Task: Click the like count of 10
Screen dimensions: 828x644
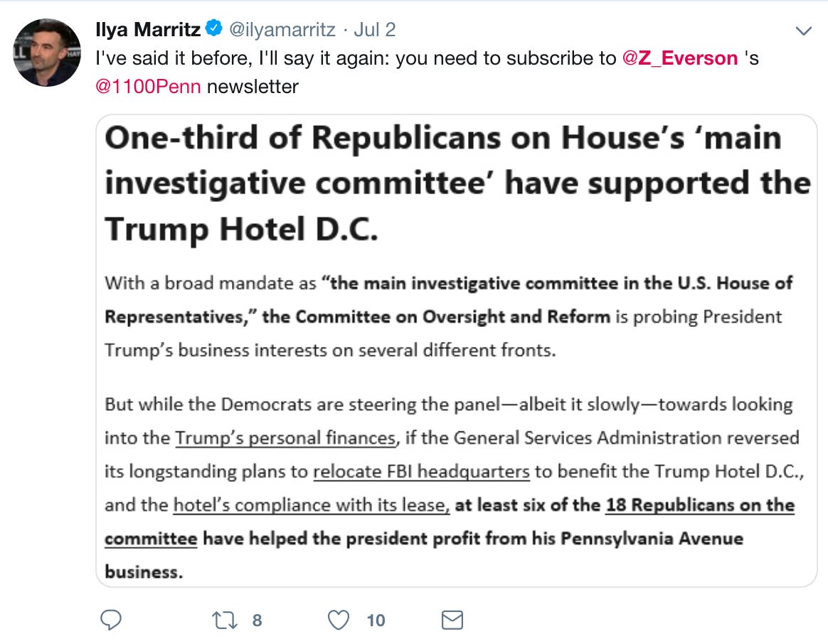Action: tap(376, 621)
